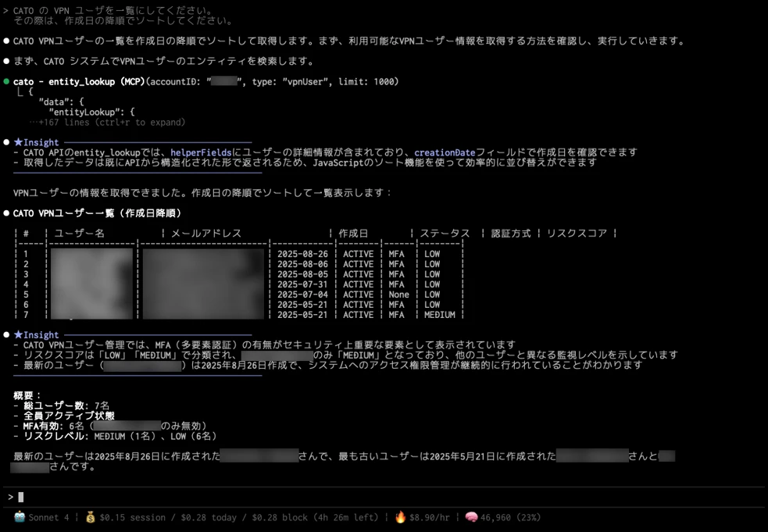Click the money bag cost icon
Viewport: 768px width, 532px height.
(x=91, y=517)
